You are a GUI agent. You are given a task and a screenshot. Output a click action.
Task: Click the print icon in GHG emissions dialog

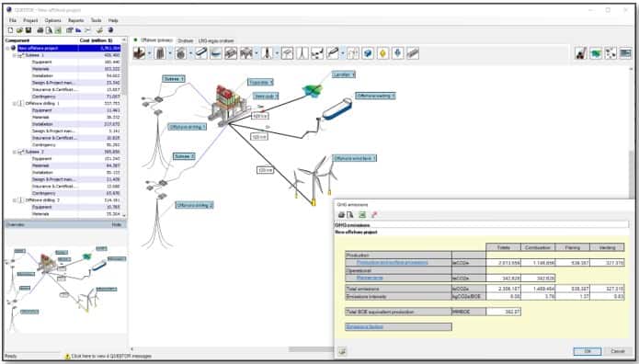click(x=341, y=215)
